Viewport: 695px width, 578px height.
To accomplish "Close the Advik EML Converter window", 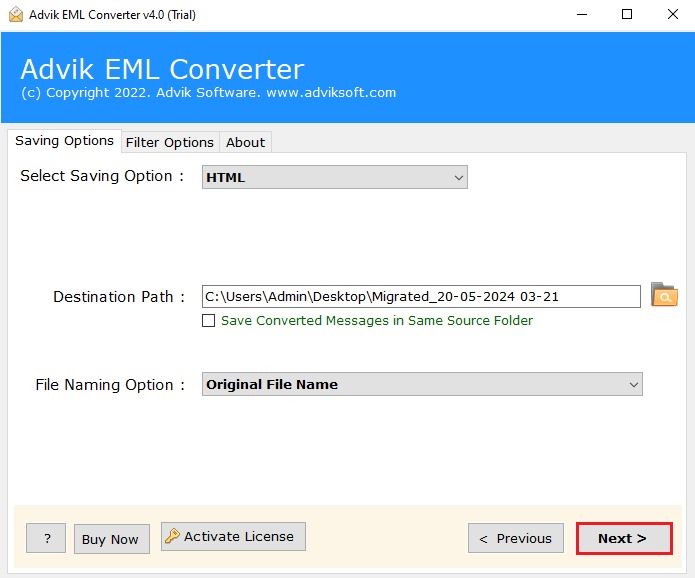I will pyautogui.click(x=673, y=15).
